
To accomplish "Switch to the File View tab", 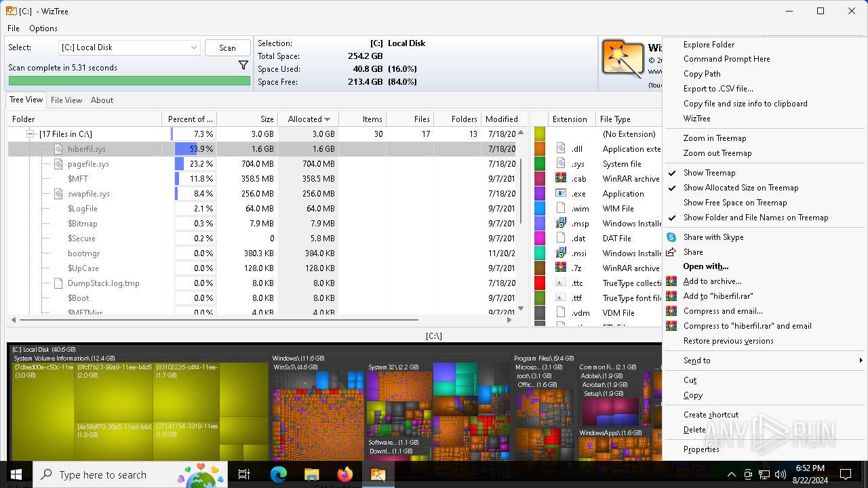I will 66,100.
